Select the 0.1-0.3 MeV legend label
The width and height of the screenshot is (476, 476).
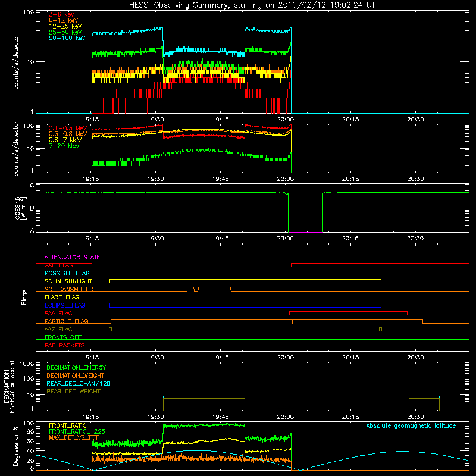click(68, 128)
